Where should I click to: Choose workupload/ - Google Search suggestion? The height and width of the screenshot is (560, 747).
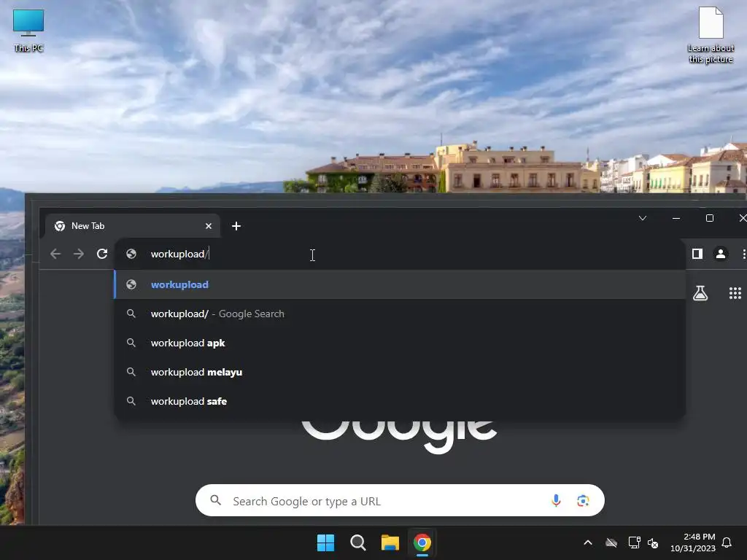pyautogui.click(x=399, y=314)
